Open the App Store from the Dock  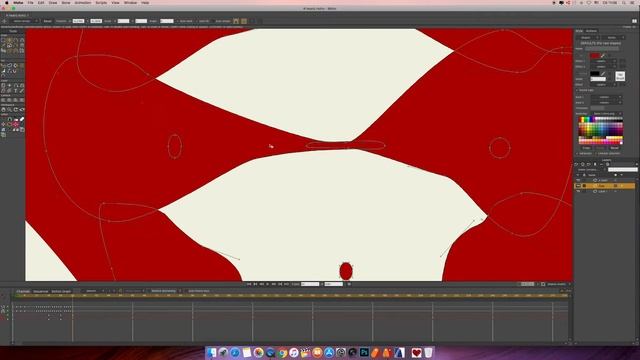point(329,352)
